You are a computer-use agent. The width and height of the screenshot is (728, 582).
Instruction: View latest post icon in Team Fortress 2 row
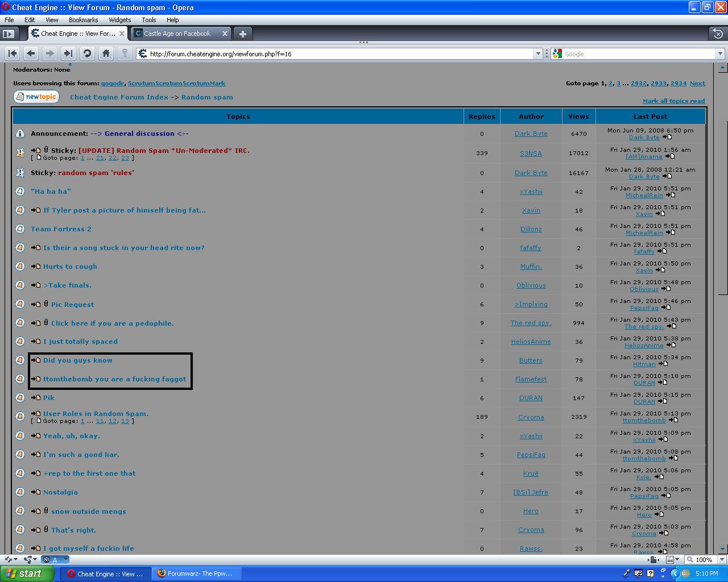[x=671, y=232]
